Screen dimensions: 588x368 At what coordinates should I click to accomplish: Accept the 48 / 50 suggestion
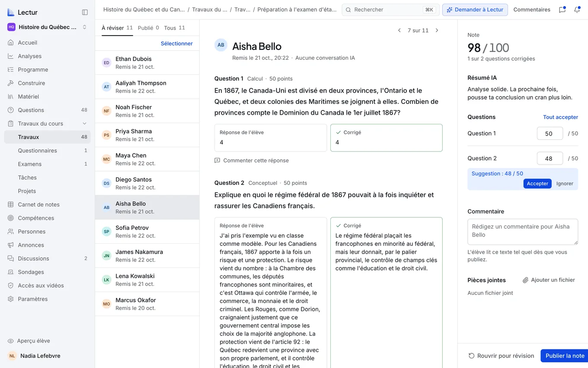[x=537, y=184]
